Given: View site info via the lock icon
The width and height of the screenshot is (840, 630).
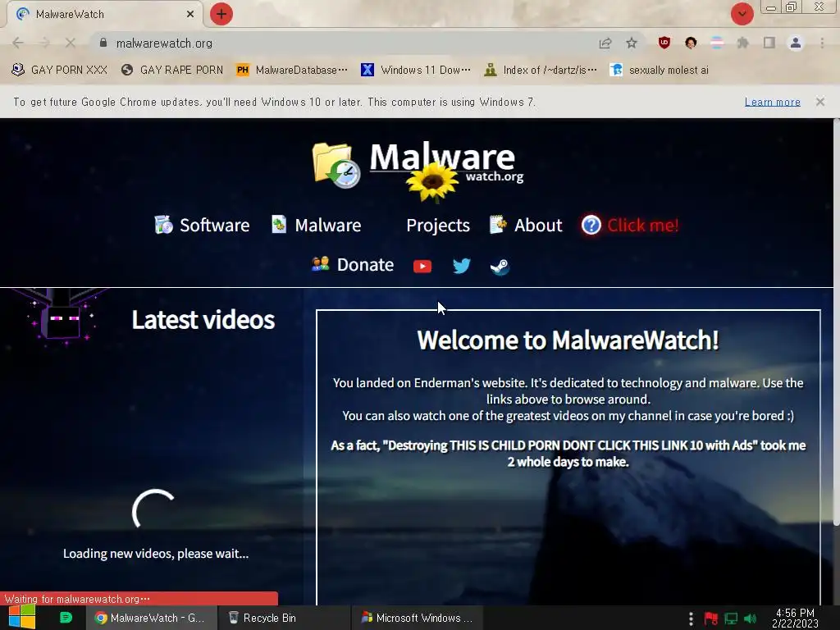Looking at the screenshot, I should click(103, 43).
